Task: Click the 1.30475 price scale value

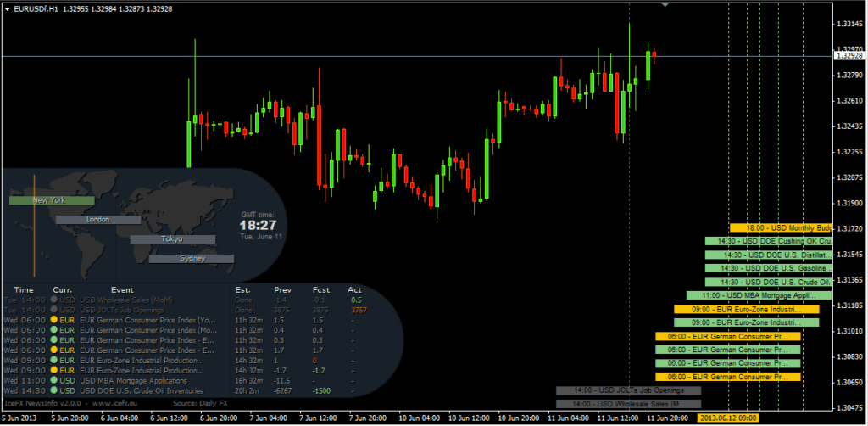Action: point(849,407)
